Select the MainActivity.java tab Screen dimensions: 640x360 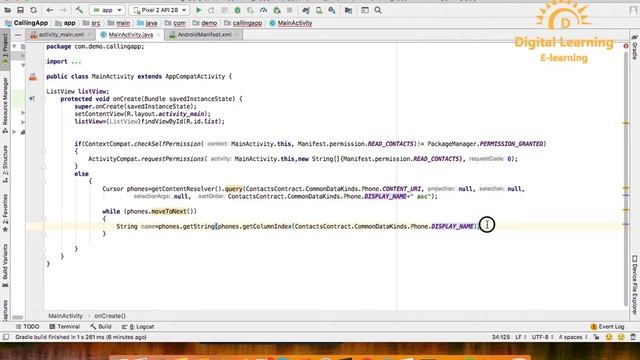131,35
